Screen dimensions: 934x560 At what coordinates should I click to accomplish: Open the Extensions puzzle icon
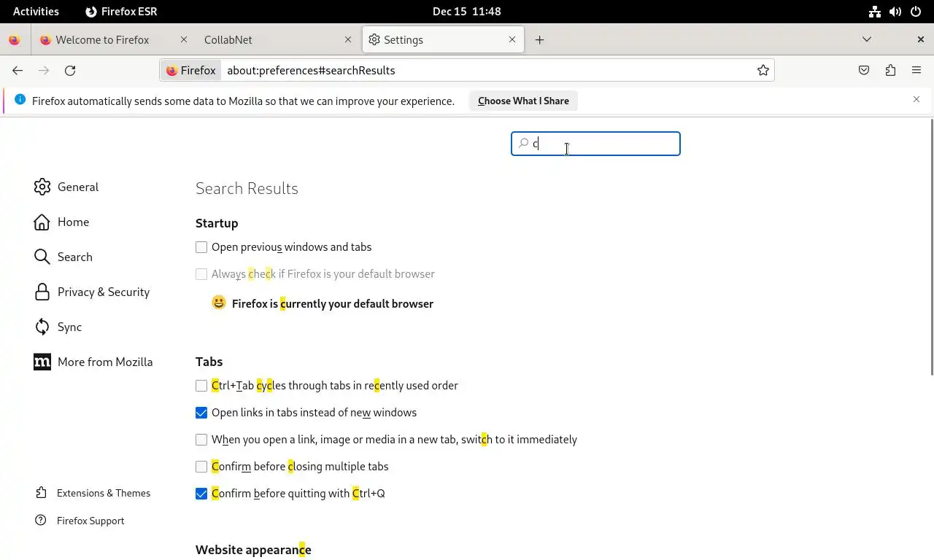point(890,71)
